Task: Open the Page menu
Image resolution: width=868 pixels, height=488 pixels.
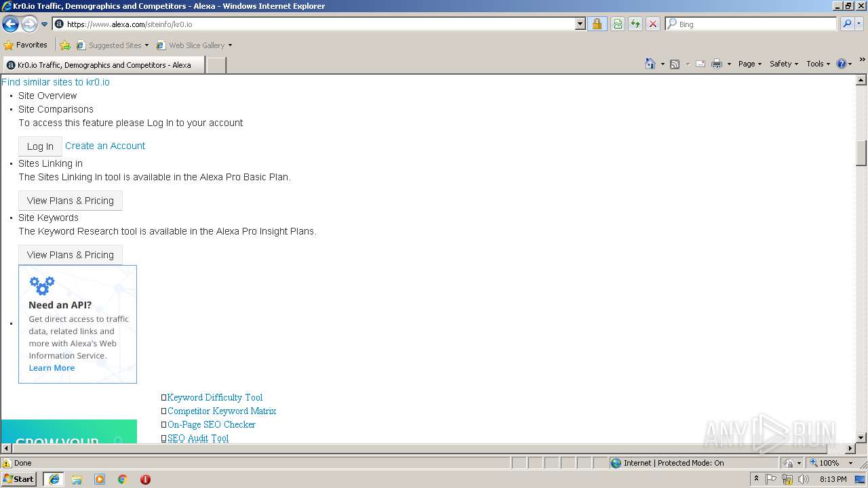Action: 749,64
